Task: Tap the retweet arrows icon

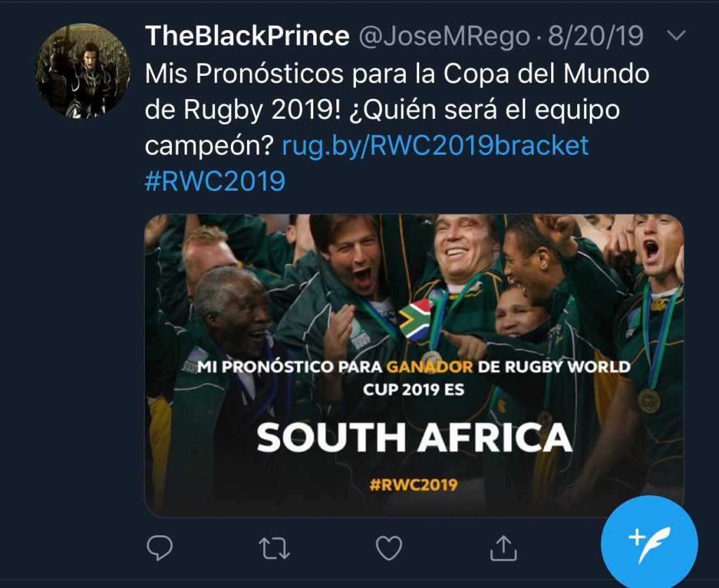Action: (275, 547)
